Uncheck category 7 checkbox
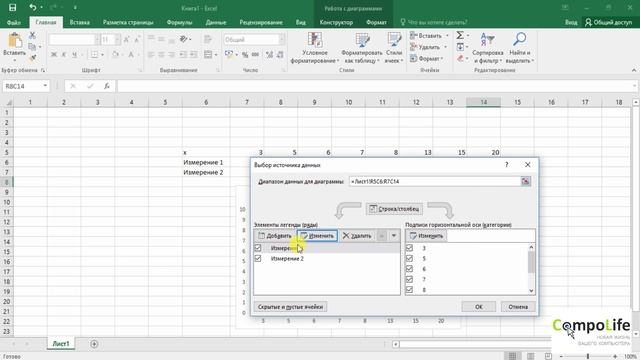This screenshot has width=640, height=360. tap(409, 279)
